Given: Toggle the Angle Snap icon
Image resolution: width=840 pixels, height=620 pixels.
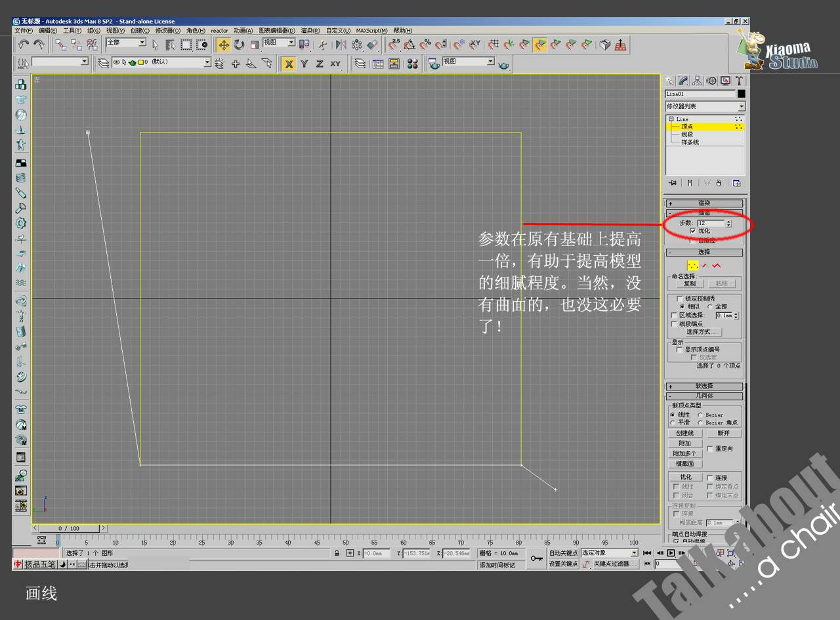Looking at the screenshot, I should coord(409,45).
